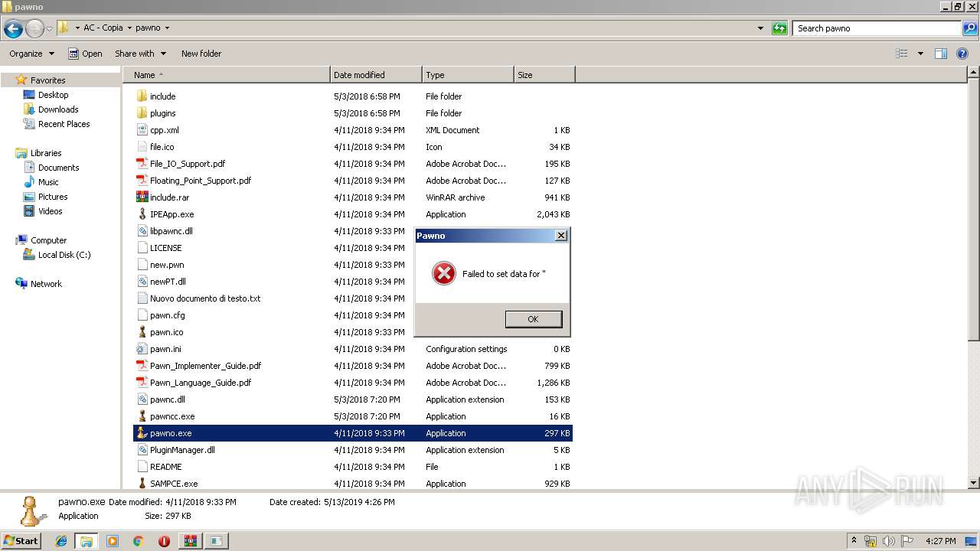The height and width of the screenshot is (551, 980).
Task: Select Nuovo documento di testo.txt
Action: (x=205, y=298)
